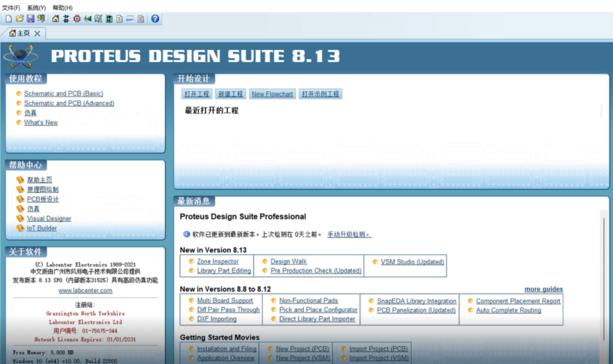Open Schematic and PCB (Advanced) tutorial
Image resolution: width=613 pixels, height=364 pixels.
click(x=69, y=103)
